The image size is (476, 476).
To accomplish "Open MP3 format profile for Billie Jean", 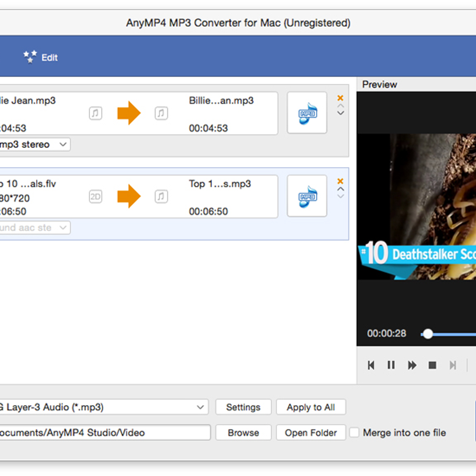I will click(307, 112).
